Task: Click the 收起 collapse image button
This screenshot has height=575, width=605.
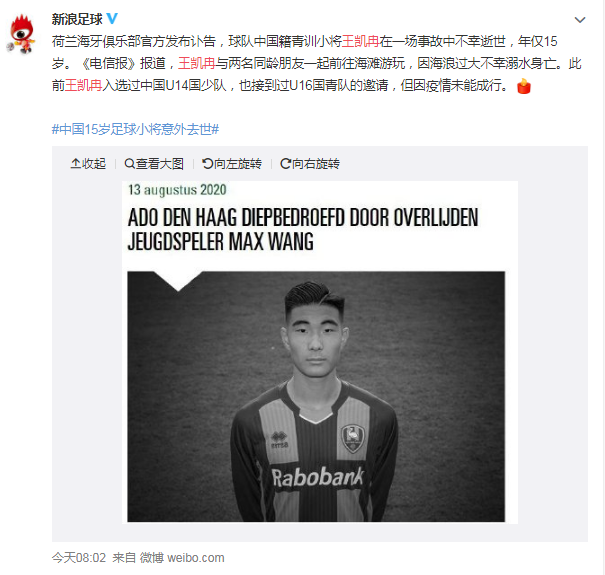Action: tap(88, 164)
